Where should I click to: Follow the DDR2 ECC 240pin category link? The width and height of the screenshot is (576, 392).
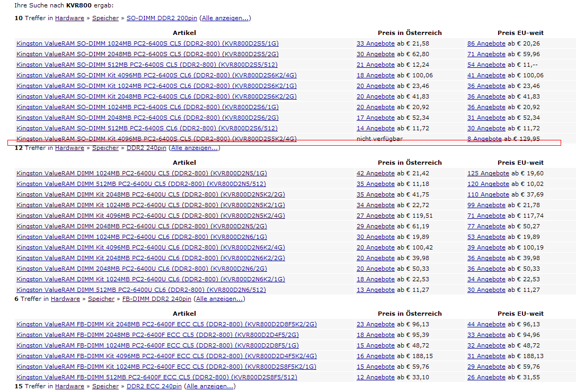[x=154, y=387]
